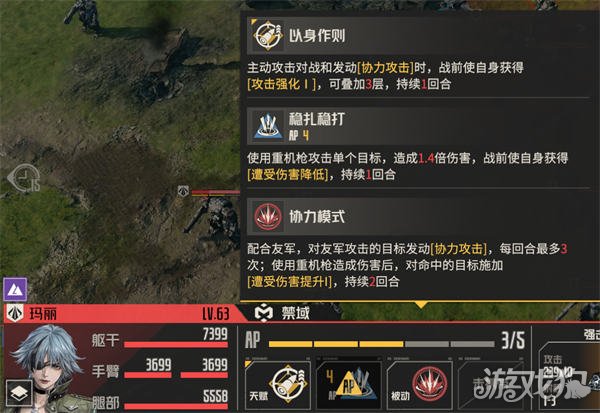Image resolution: width=600 pixels, height=413 pixels.
Task: Click the 遭受伤害提升I keyword link
Action: 290,282
